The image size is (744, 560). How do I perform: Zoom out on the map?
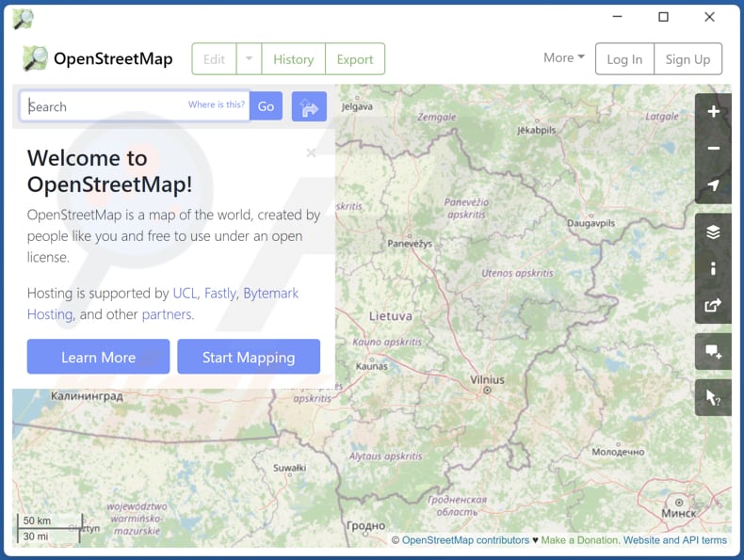coord(713,149)
